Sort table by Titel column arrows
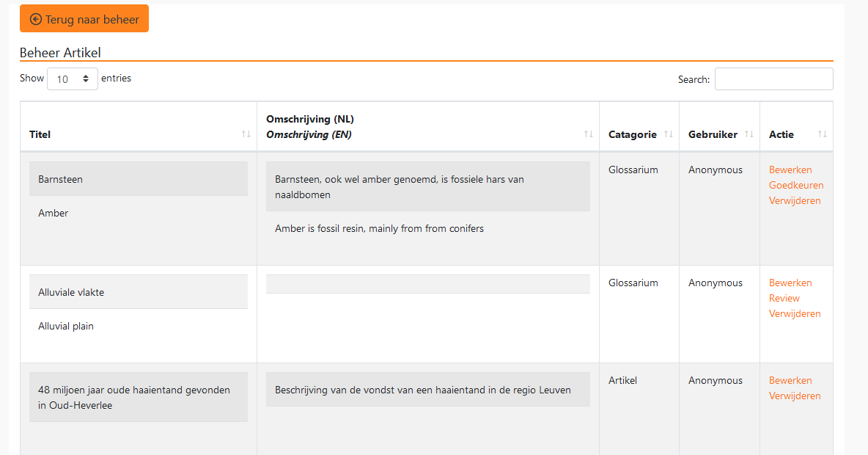Image resolution: width=868 pixels, height=455 pixels. click(246, 134)
